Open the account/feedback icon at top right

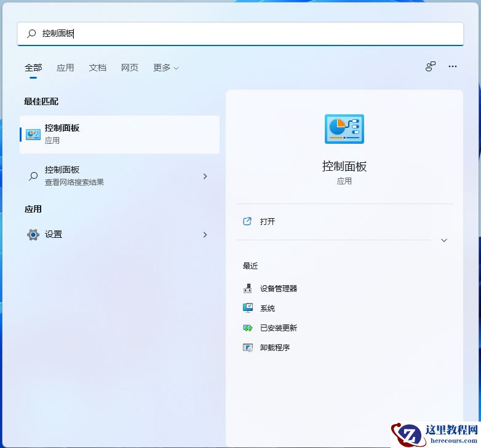pyautogui.click(x=431, y=66)
